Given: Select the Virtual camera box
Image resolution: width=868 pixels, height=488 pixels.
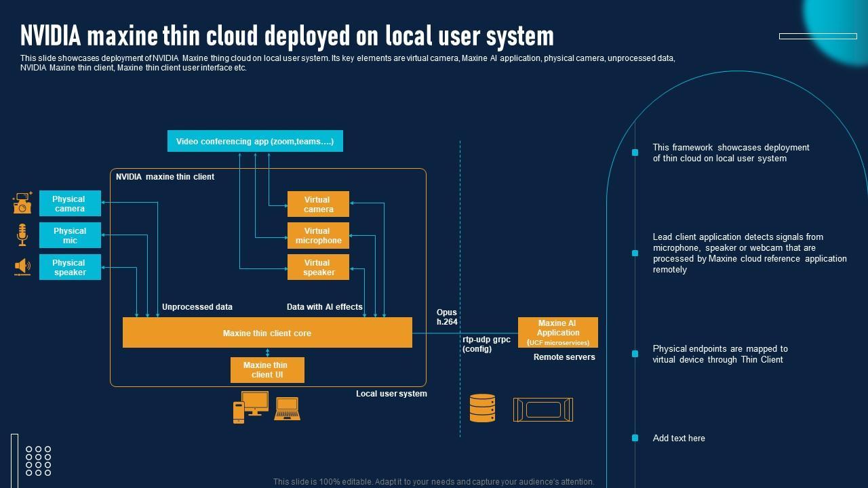Looking at the screenshot, I should [318, 204].
